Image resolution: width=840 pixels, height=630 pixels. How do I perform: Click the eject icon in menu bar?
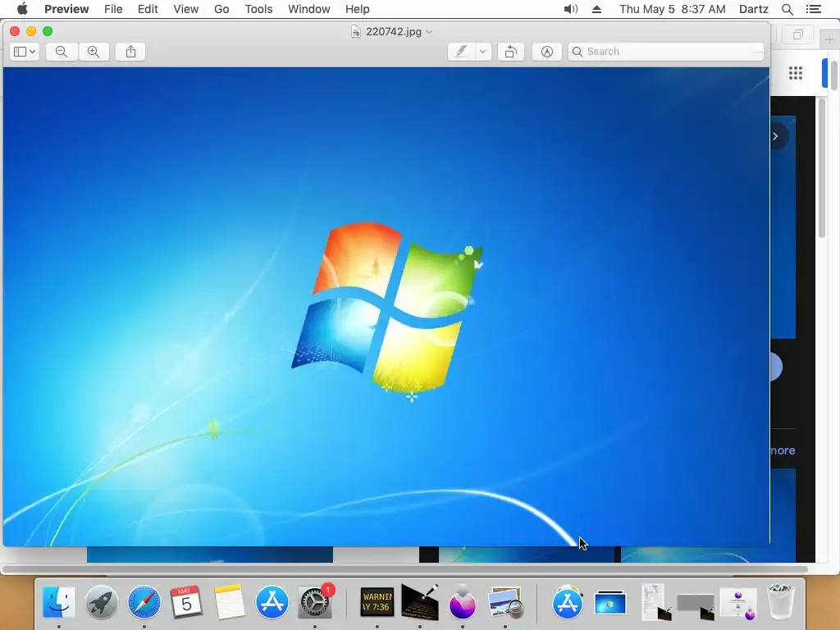[x=597, y=9]
